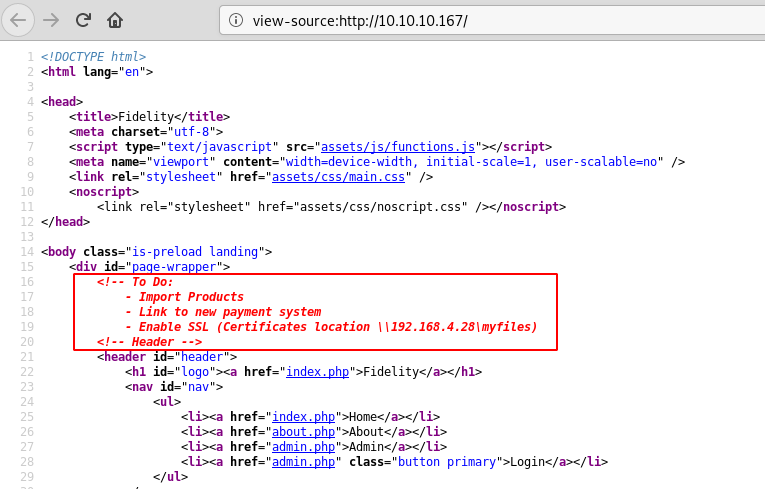Open the browser home page icon
This screenshot has height=489, width=765.
click(115, 20)
